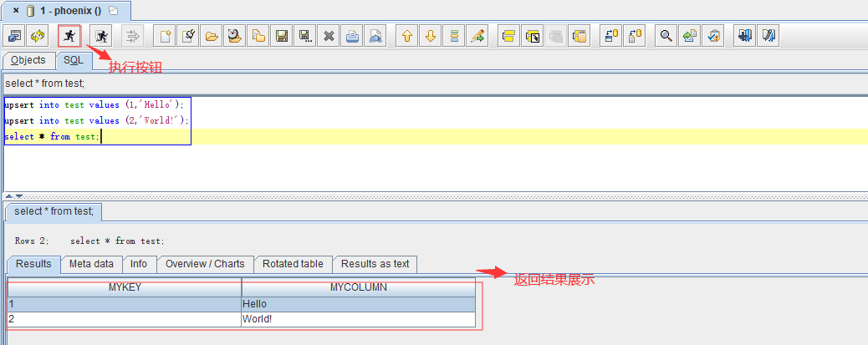Click the database-to-document transfer icon
This screenshot has width=868, height=345.
(x=635, y=37)
